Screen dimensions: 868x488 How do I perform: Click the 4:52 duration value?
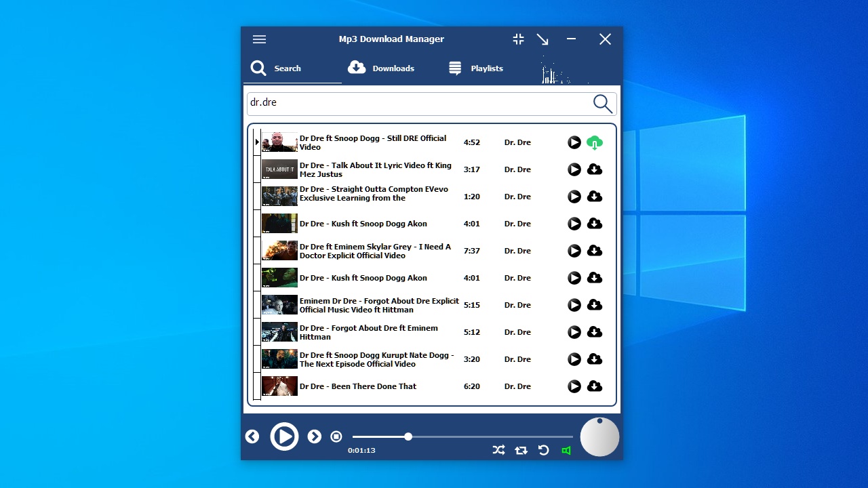coord(472,142)
